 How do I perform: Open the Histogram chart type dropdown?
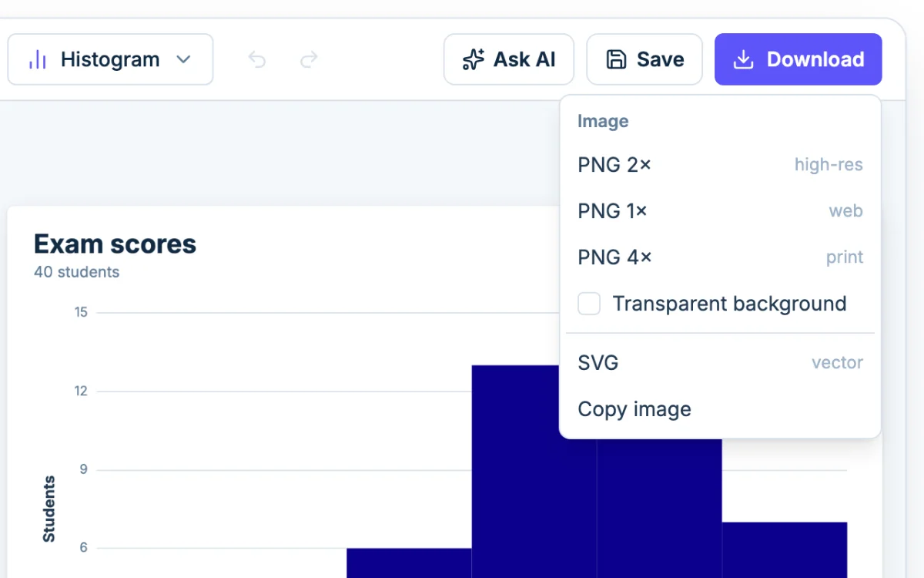pos(110,59)
